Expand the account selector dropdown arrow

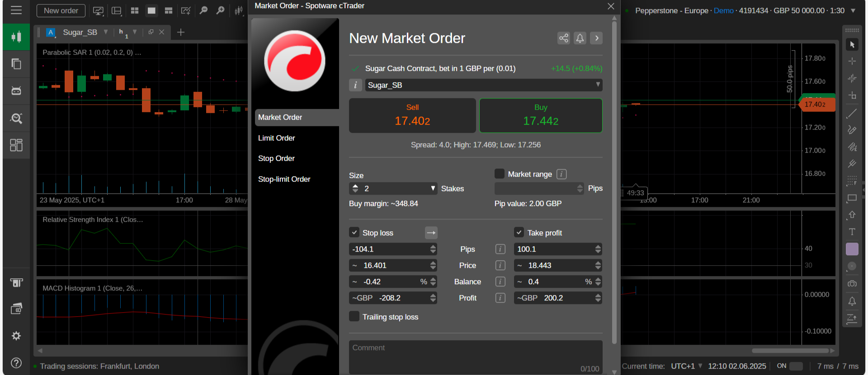(853, 10)
